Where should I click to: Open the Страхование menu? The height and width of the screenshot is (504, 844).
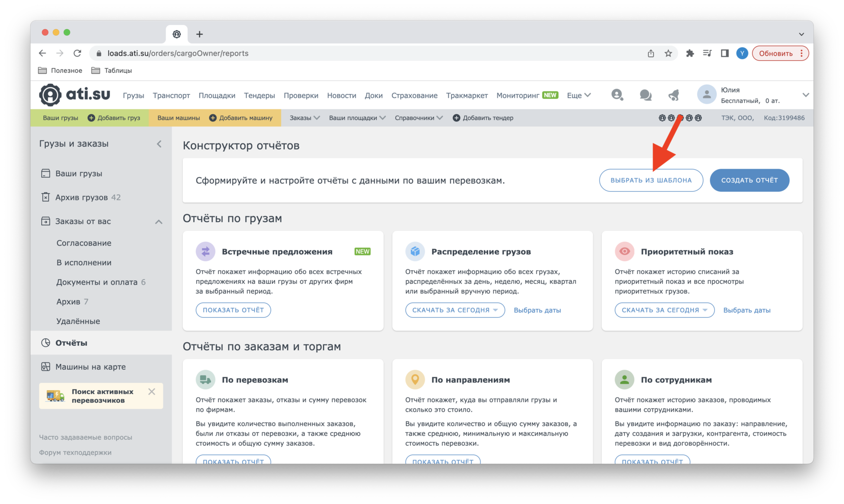(x=414, y=95)
